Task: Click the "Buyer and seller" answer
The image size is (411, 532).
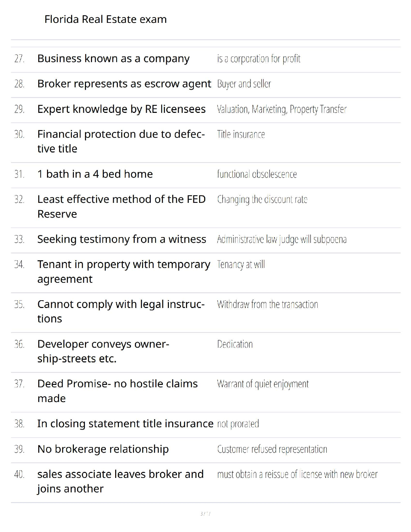Action: coord(244,84)
